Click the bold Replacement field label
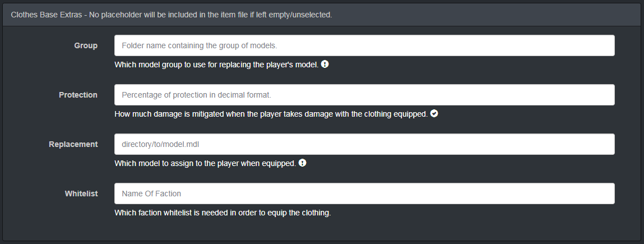 coord(73,144)
